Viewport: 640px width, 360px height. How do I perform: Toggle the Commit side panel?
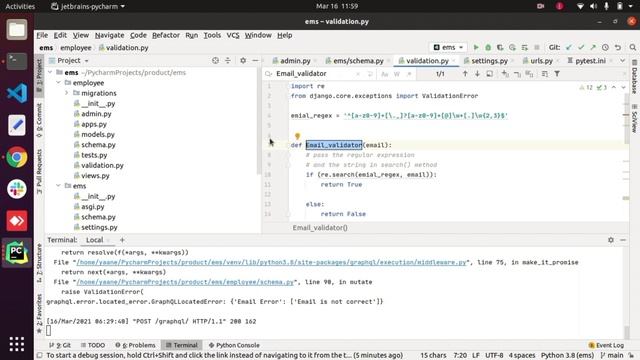(39, 120)
